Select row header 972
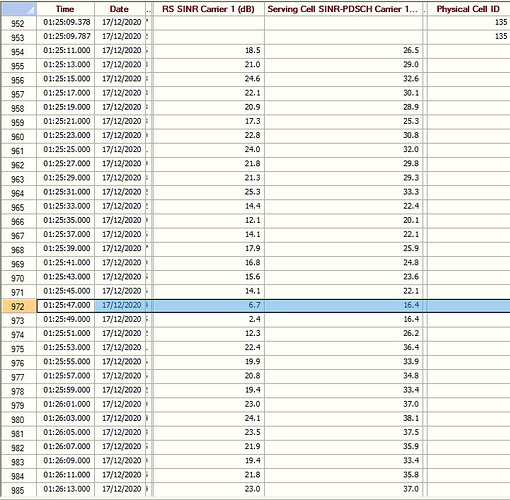 pos(19,306)
